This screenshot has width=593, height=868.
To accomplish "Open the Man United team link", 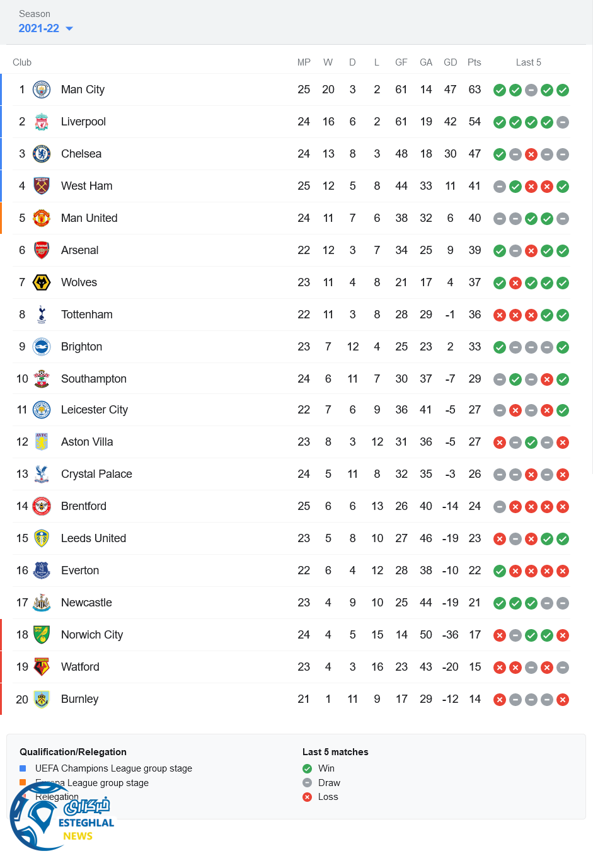I will (x=89, y=218).
